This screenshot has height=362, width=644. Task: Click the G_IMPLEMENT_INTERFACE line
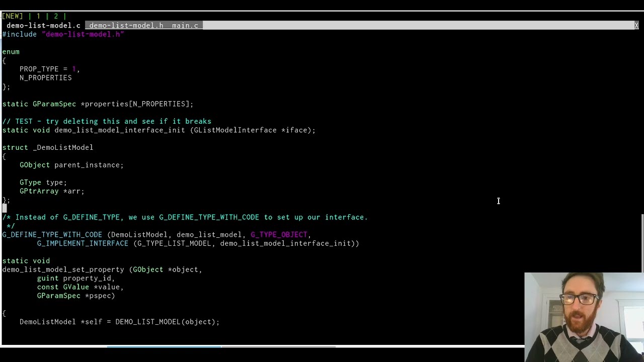198,243
